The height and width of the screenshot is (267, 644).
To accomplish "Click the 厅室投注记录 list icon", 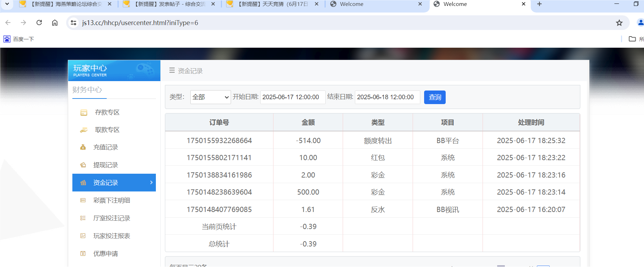I will pos(83,218).
